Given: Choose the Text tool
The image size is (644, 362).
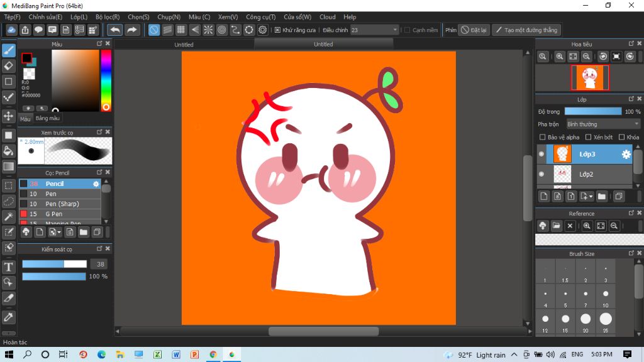Looking at the screenshot, I should coord(9,267).
